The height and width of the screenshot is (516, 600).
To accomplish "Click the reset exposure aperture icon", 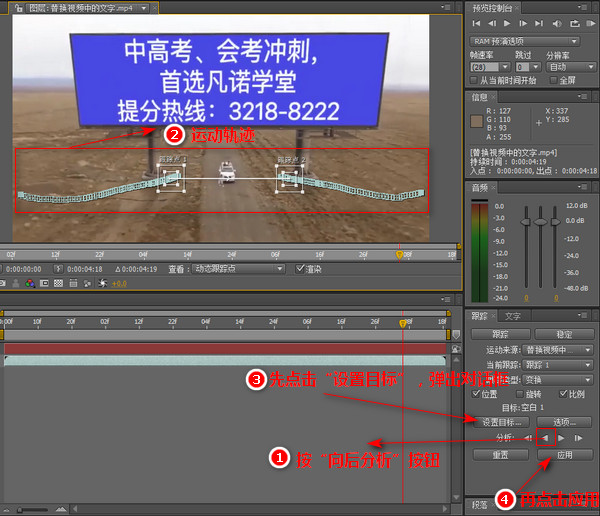I will [102, 283].
